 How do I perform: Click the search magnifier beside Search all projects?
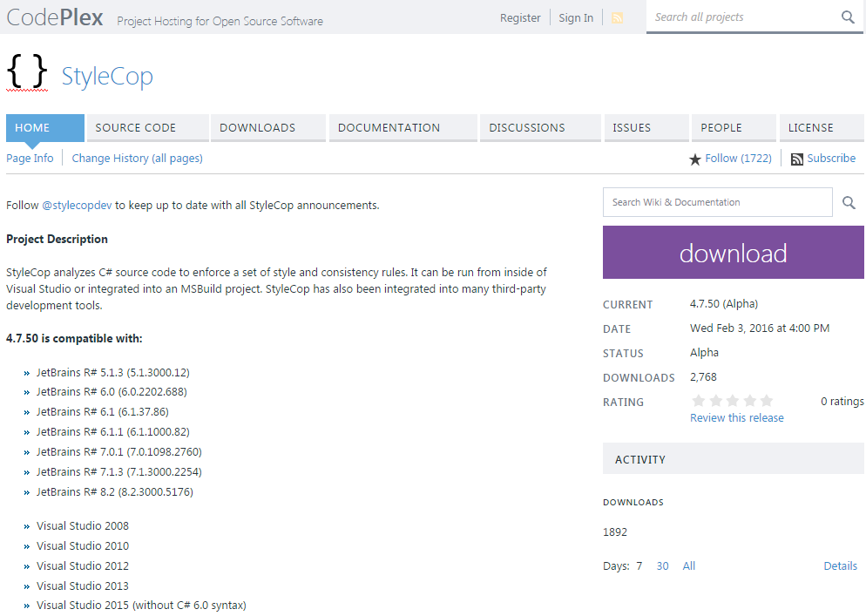848,17
